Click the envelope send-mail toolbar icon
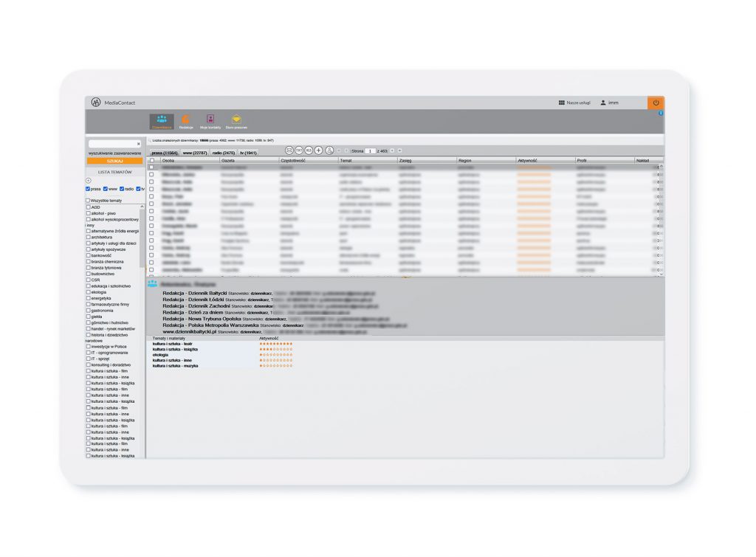The image size is (756, 557). click(289, 151)
